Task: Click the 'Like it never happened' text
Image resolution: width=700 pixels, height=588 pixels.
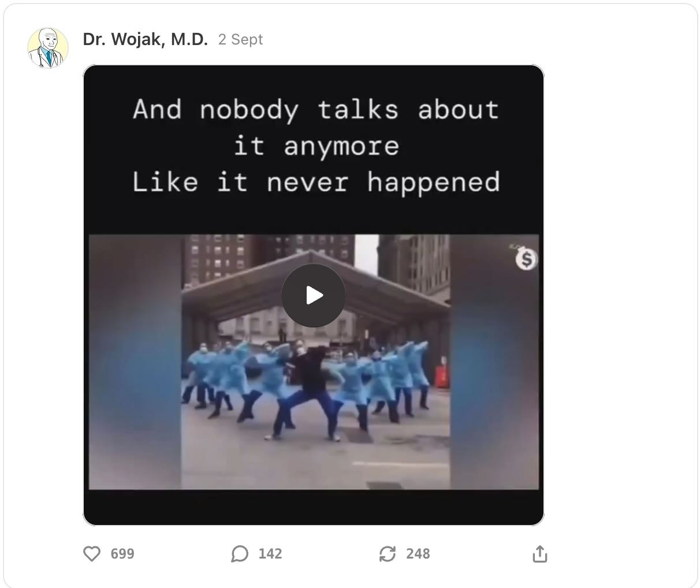Action: pos(316,182)
